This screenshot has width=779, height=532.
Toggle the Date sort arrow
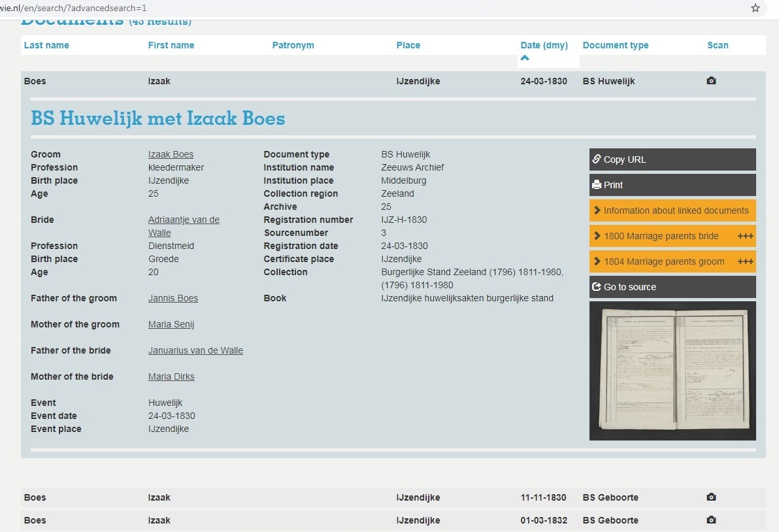(x=525, y=59)
